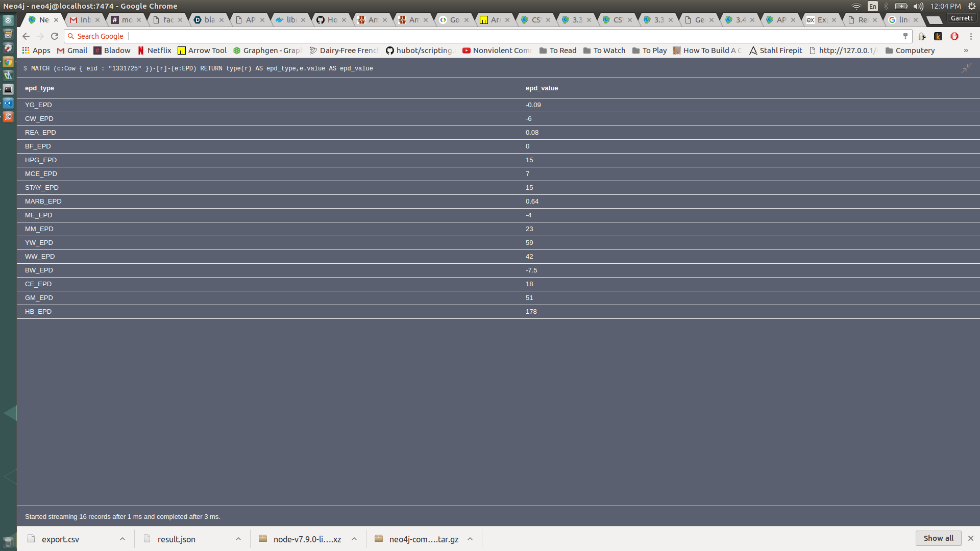Viewport: 980px width, 551px height.
Task: Expand options for the export.csv download
Action: tap(122, 539)
